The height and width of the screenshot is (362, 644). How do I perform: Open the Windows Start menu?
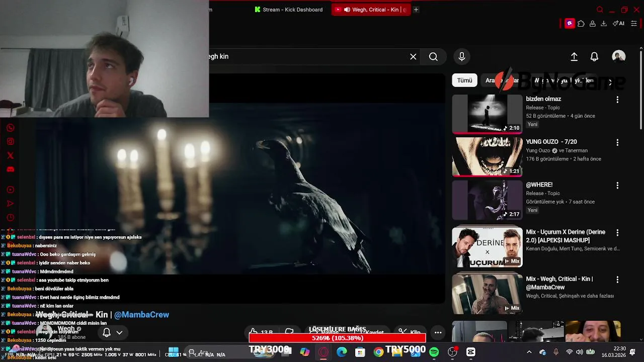click(x=174, y=352)
